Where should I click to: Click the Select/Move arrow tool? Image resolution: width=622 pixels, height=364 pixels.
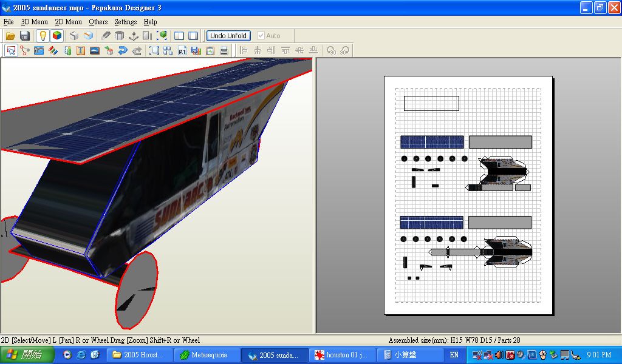click(11, 51)
